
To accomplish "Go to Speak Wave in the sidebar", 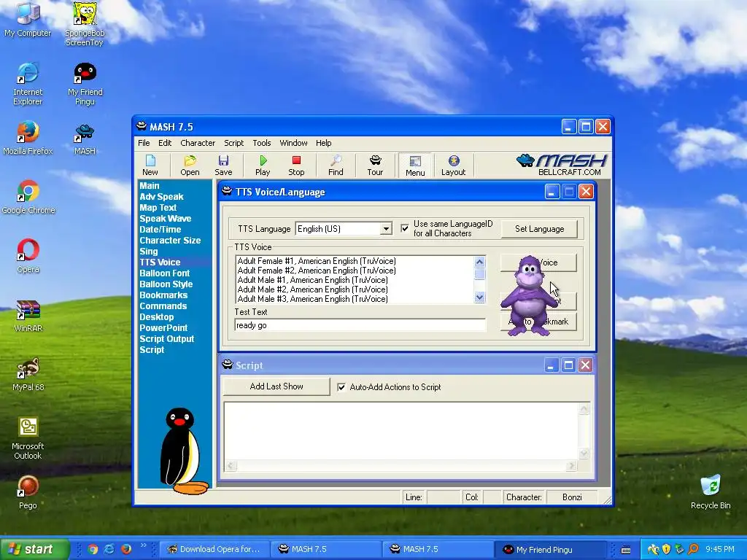I will click(166, 219).
